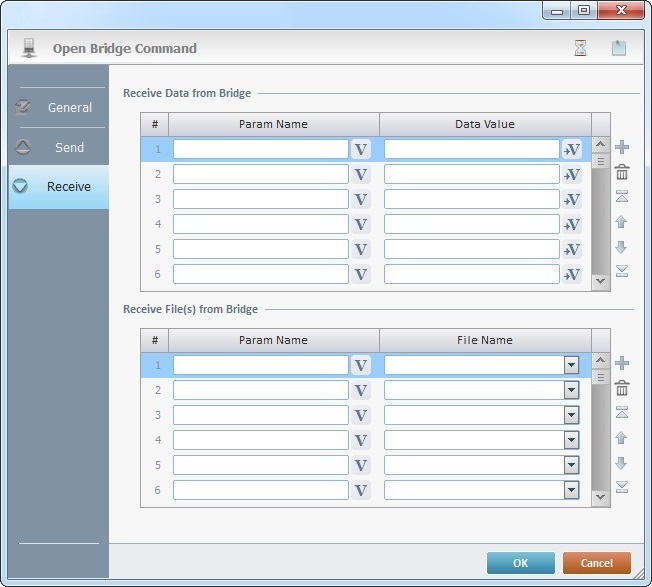Click the hourglass timing icon in header
The image size is (652, 587).
pos(581,48)
